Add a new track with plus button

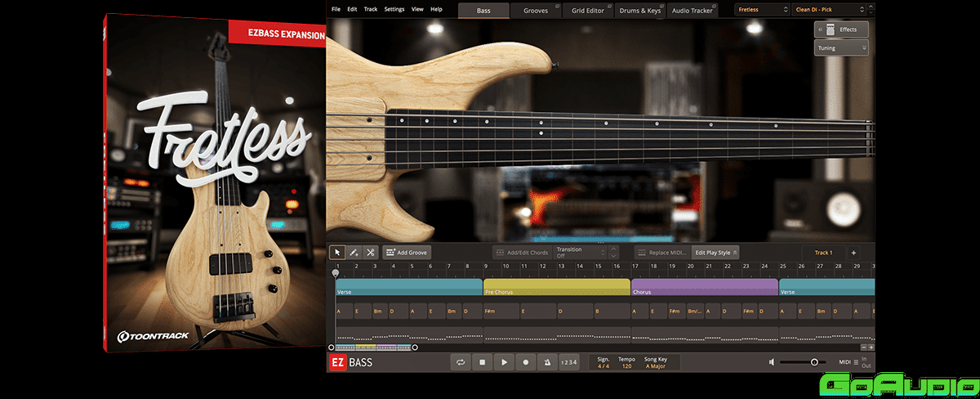point(853,253)
